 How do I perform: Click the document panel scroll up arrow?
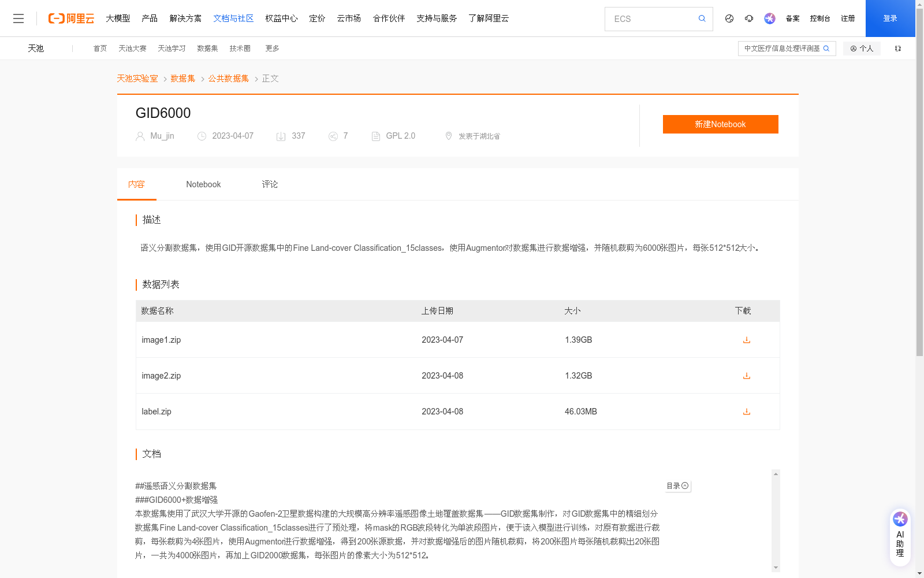click(776, 474)
